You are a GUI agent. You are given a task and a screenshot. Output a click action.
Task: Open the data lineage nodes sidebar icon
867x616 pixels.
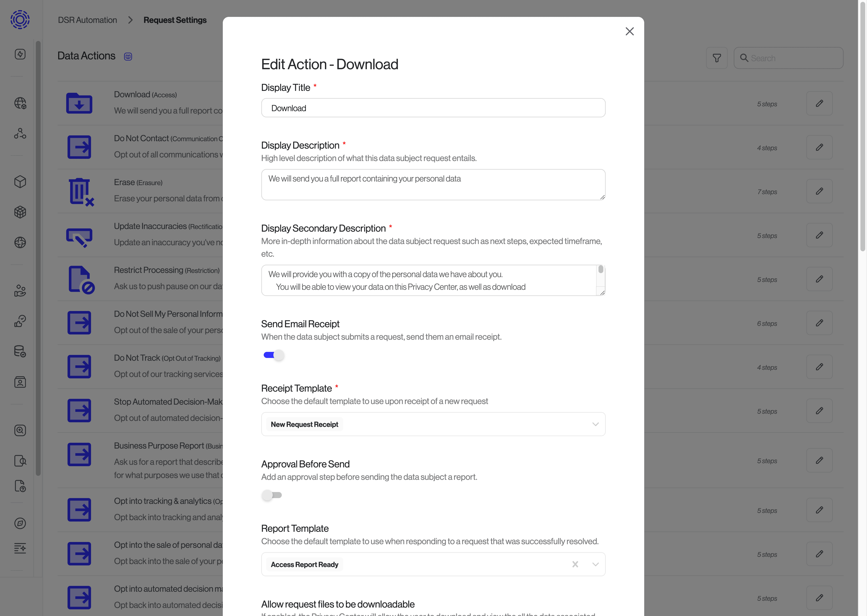coord(20,133)
